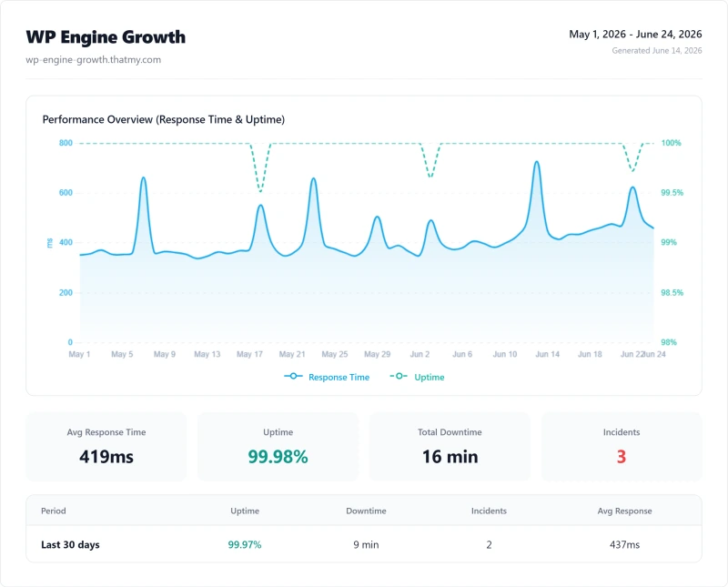
Task: Click the Response Time legend marker icon
Action: pos(293,376)
